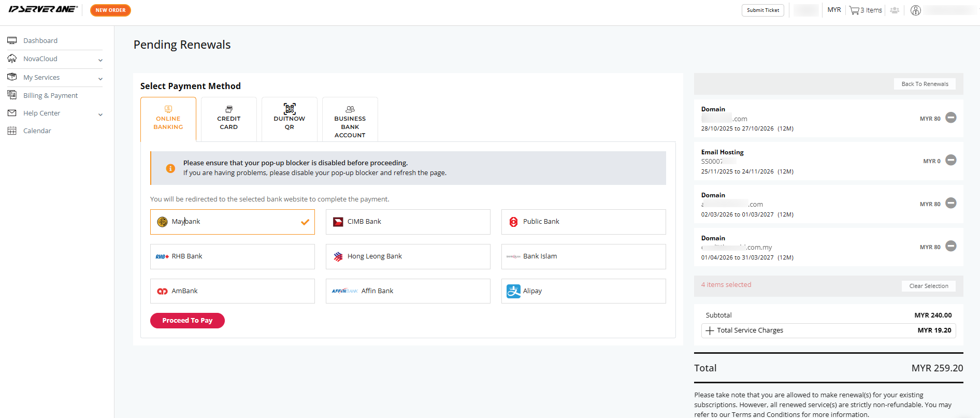
Task: Open Billing & Payment in sidebar
Action: 50,95
